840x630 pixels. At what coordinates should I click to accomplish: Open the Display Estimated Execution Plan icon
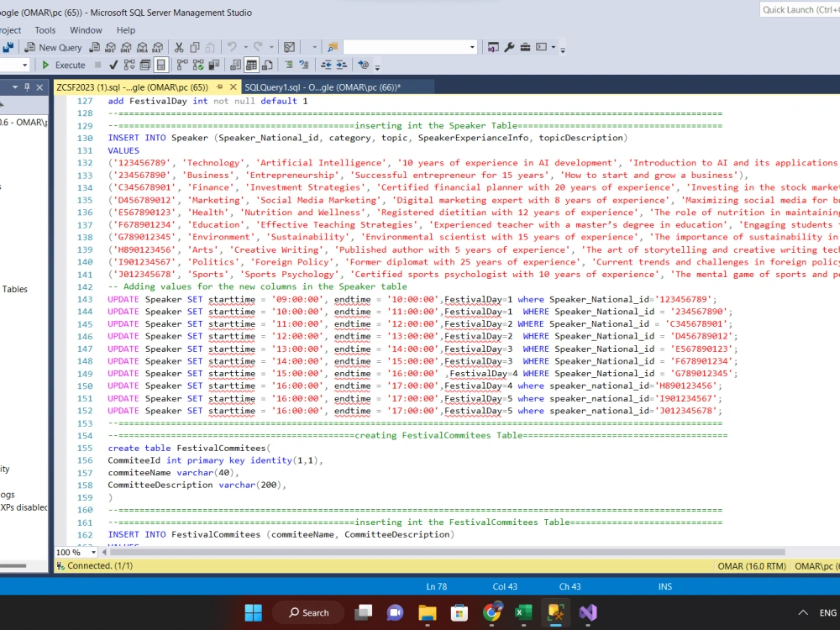(129, 65)
